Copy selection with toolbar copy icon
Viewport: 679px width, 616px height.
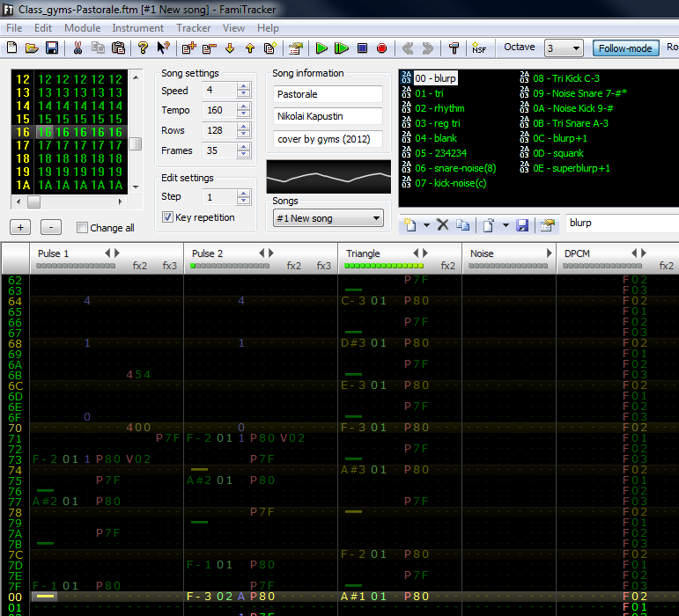click(98, 48)
